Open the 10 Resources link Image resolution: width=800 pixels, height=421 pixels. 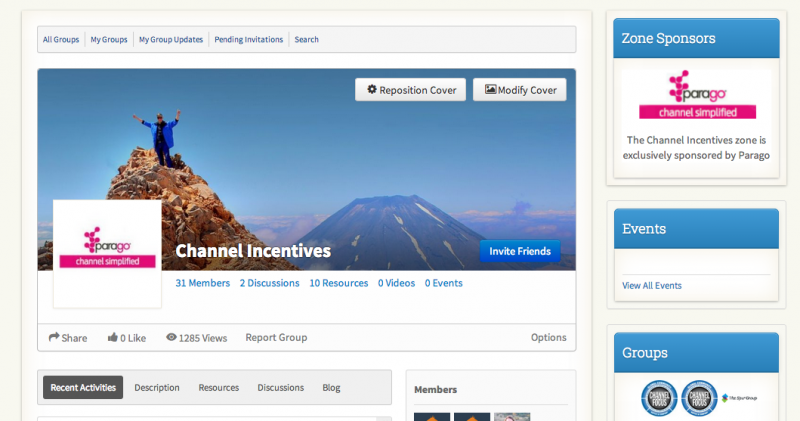click(x=339, y=283)
